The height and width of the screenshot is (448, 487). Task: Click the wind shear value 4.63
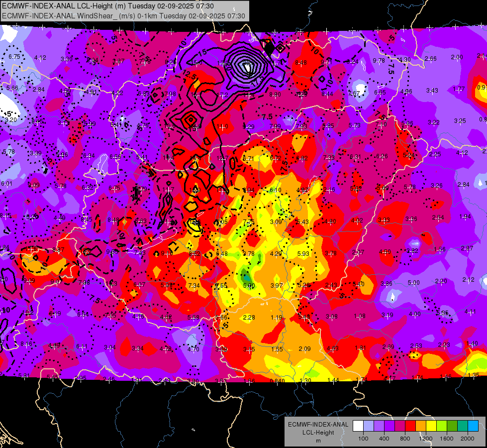333,348
